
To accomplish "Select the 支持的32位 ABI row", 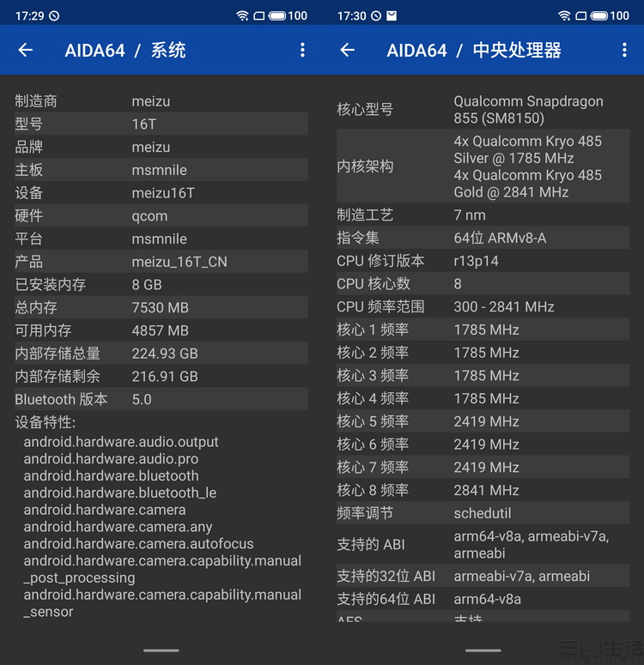I will tap(483, 576).
